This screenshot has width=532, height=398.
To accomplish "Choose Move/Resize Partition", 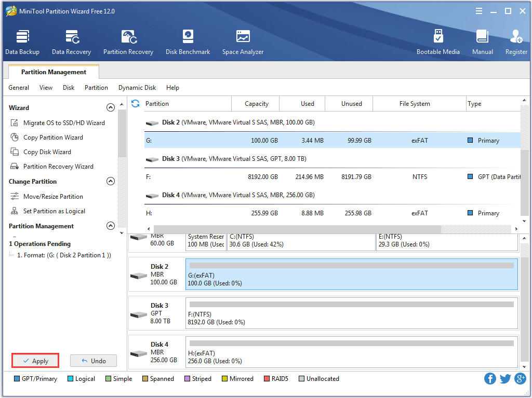I will 47,196.
